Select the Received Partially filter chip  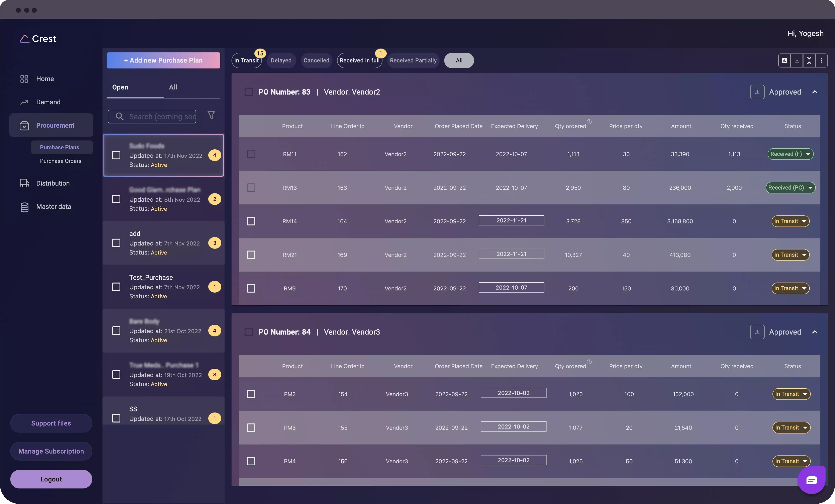413,60
